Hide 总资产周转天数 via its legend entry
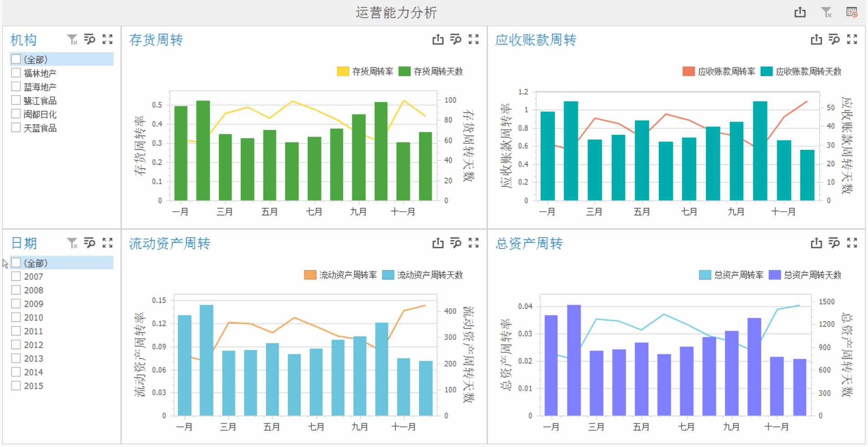 click(813, 275)
